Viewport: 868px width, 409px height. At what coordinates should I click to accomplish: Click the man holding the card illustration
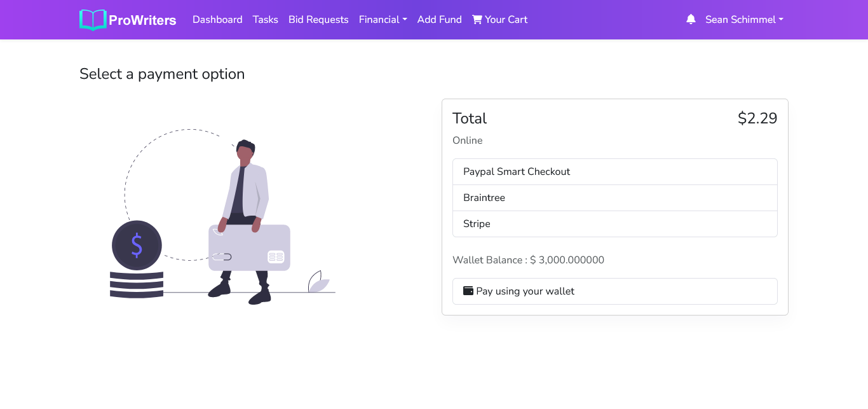click(246, 184)
